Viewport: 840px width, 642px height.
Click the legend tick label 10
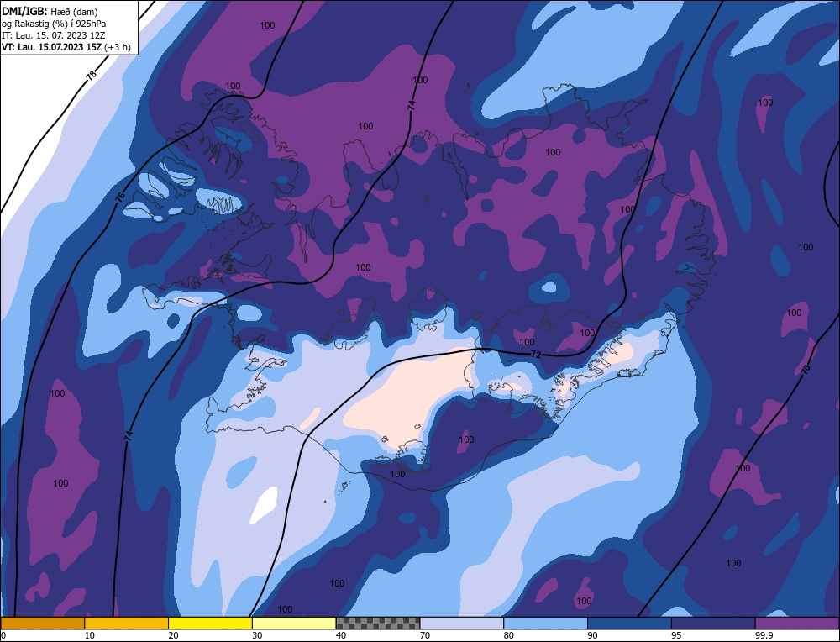click(89, 635)
